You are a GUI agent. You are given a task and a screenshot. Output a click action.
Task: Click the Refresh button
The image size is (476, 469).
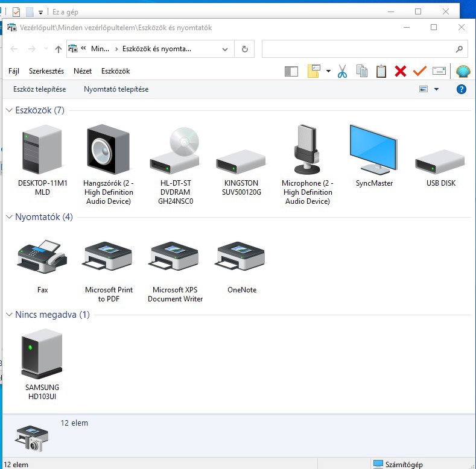pos(245,49)
